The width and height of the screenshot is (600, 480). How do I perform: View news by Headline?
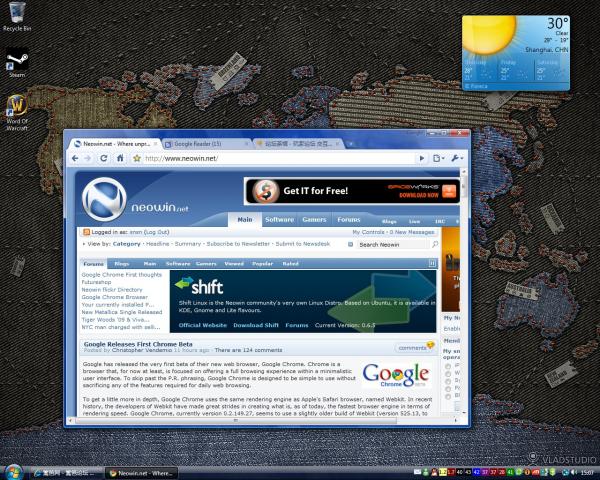pyautogui.click(x=158, y=244)
